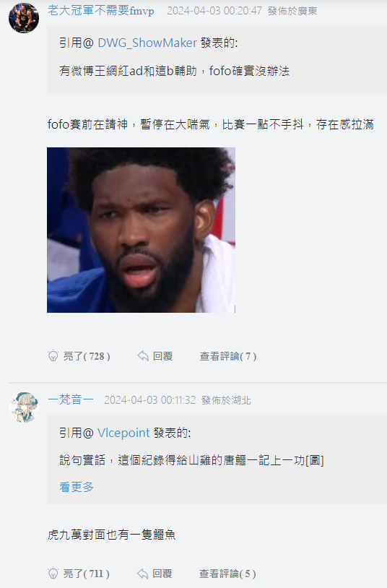This screenshot has width=387, height=588.
Task: Open avatar of 老大冠軍不需要fmvp
Action: [x=24, y=17]
